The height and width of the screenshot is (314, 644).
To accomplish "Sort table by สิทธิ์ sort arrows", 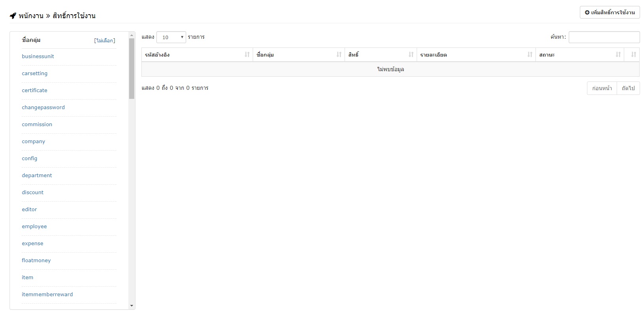I will (x=411, y=55).
